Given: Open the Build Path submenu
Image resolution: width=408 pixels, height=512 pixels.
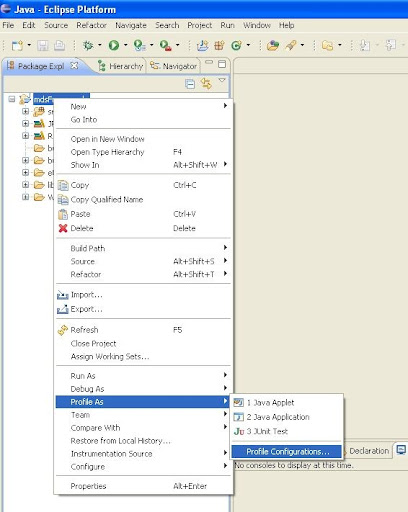Looking at the screenshot, I should [143, 248].
